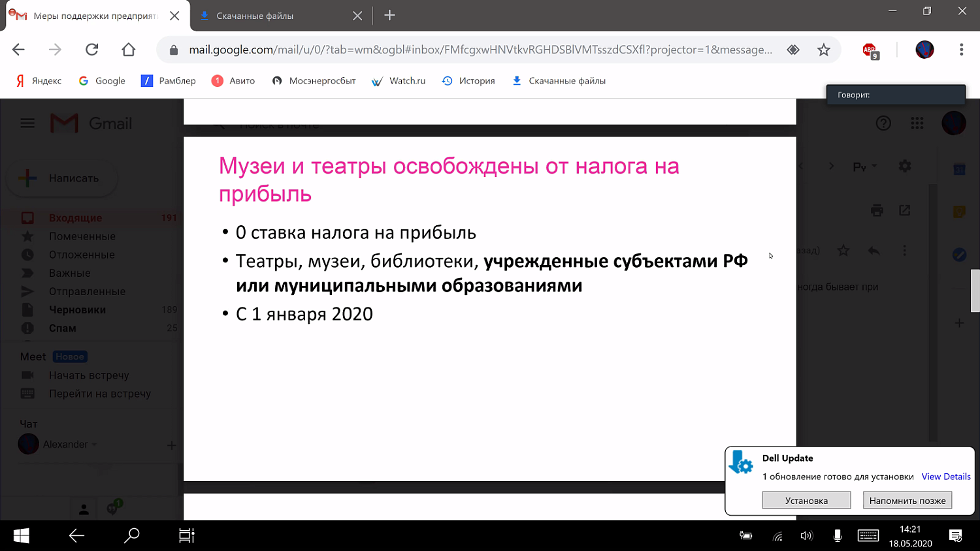The image size is (980, 551).
Task: Close the Меры поддержки Gmail tab
Action: point(174,16)
